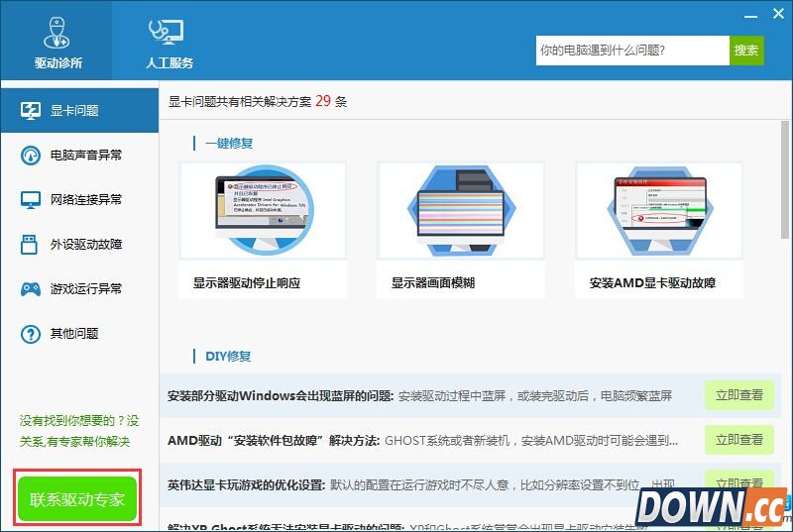
Task: Select 网络连接异常 category
Action: click(x=80, y=199)
